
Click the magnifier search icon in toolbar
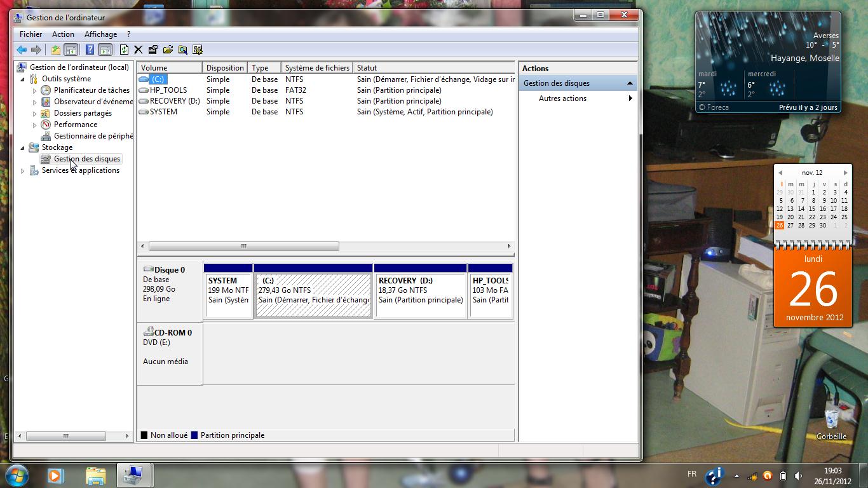coord(183,50)
